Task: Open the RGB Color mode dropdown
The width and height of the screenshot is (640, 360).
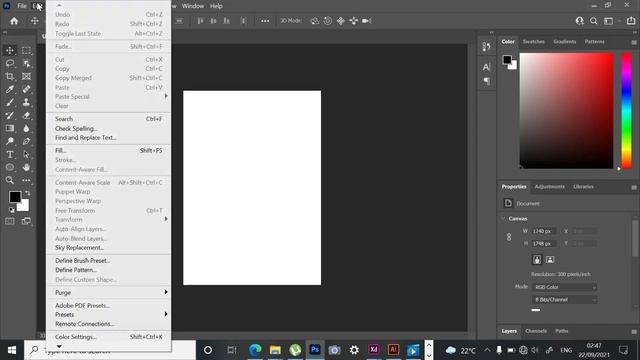Action: [564, 287]
